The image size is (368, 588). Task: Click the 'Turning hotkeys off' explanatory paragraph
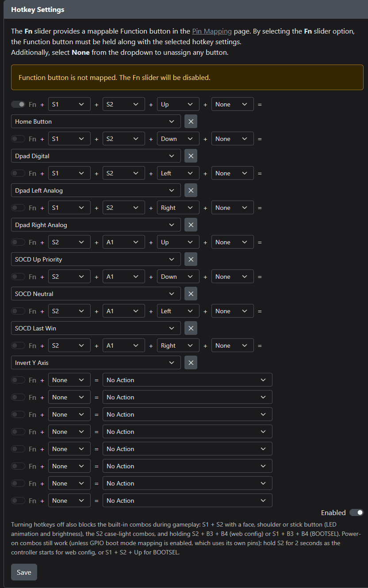186,539
